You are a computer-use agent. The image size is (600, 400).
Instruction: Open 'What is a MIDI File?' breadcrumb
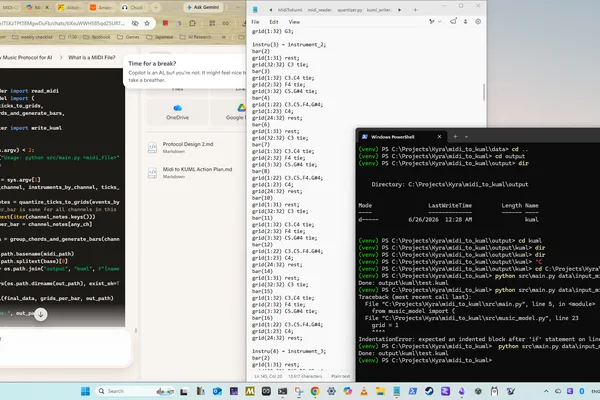point(91,57)
